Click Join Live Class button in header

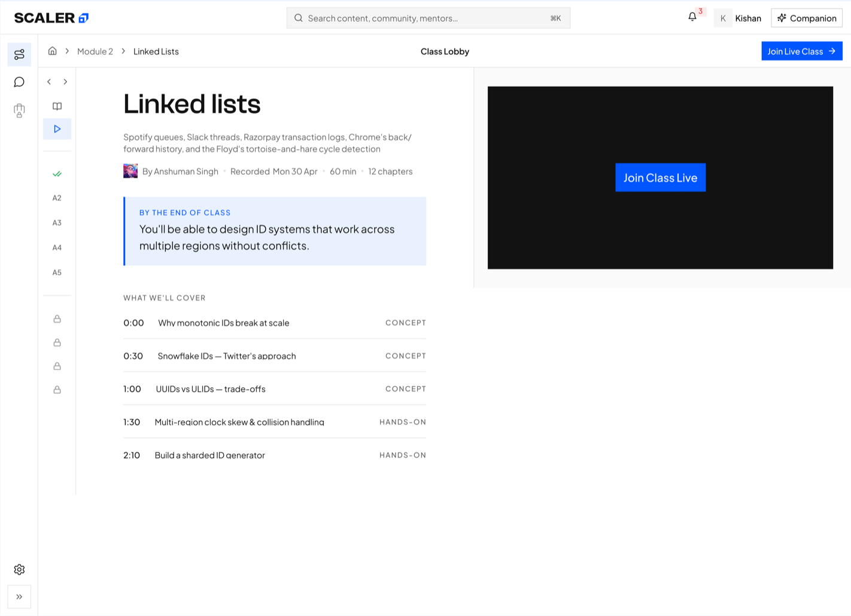click(x=802, y=51)
